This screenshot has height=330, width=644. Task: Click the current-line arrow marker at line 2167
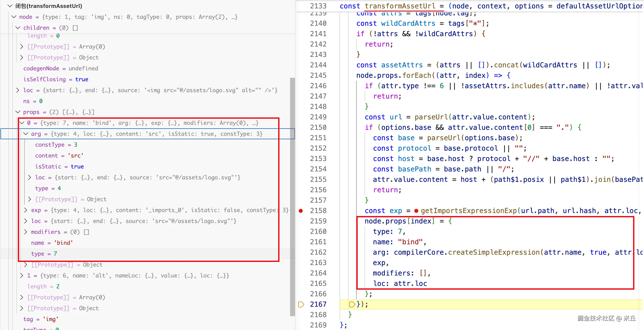point(301,304)
